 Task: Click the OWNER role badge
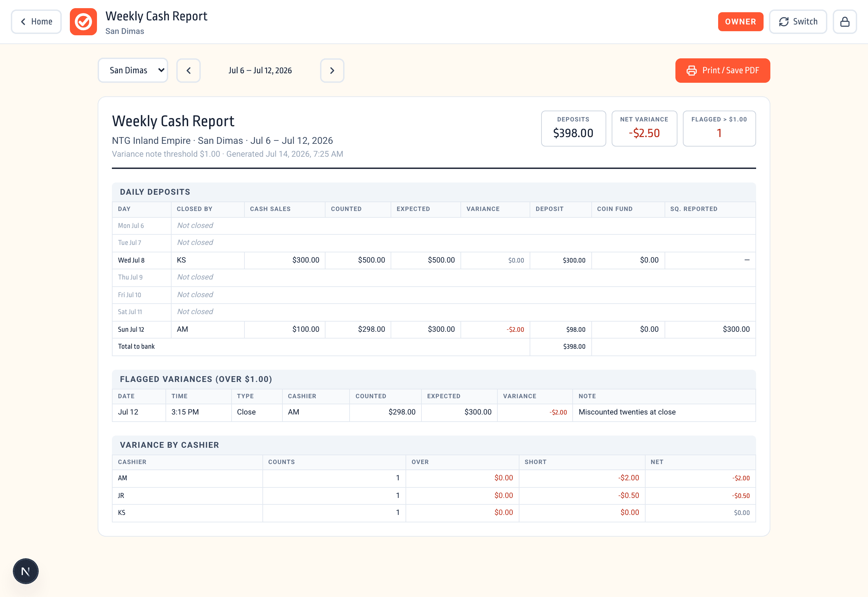click(x=740, y=22)
